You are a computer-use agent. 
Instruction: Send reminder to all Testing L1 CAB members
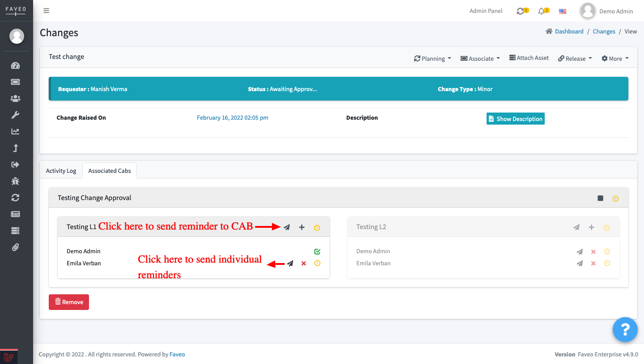point(287,227)
